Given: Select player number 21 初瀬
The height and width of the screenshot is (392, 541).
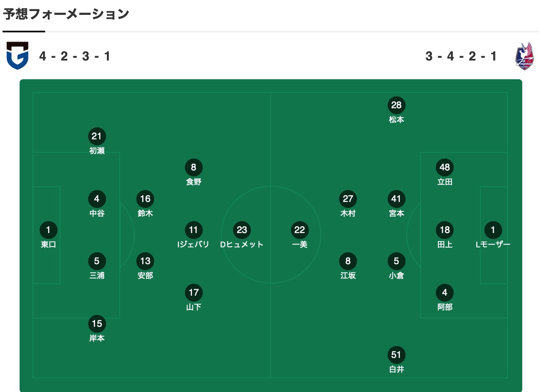Looking at the screenshot, I should (97, 136).
